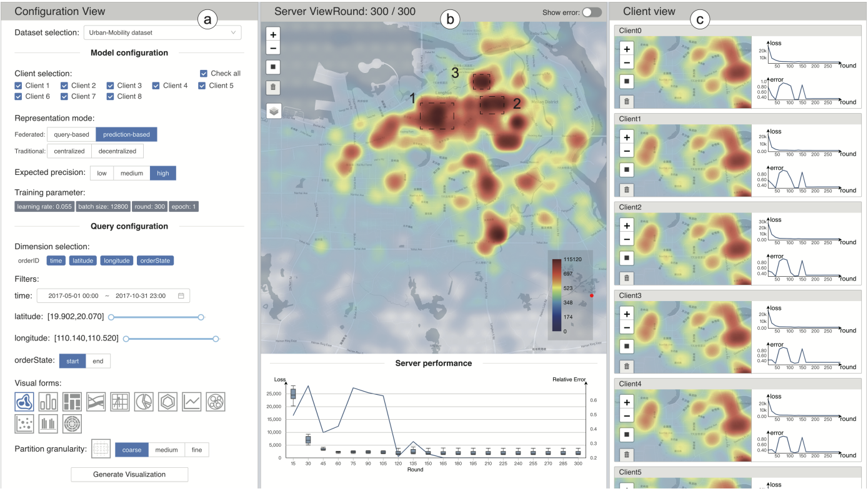Zoom in on the Client0 map

(x=627, y=48)
